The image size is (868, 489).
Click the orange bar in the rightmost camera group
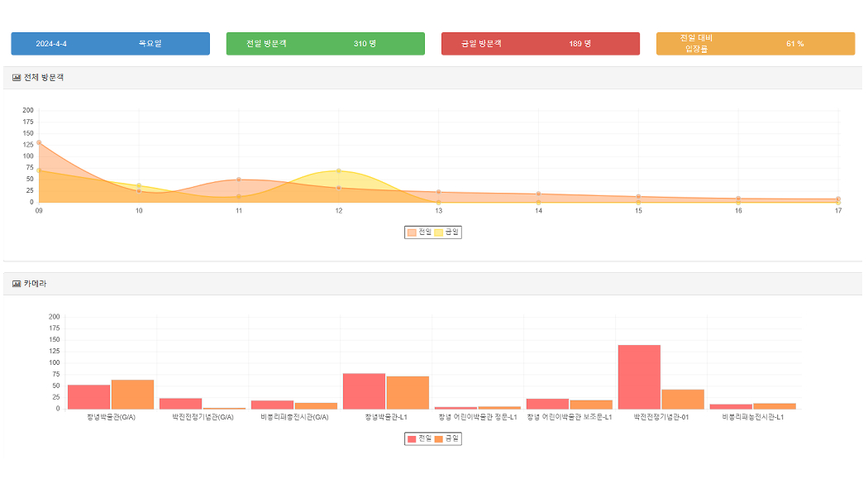[x=775, y=405]
